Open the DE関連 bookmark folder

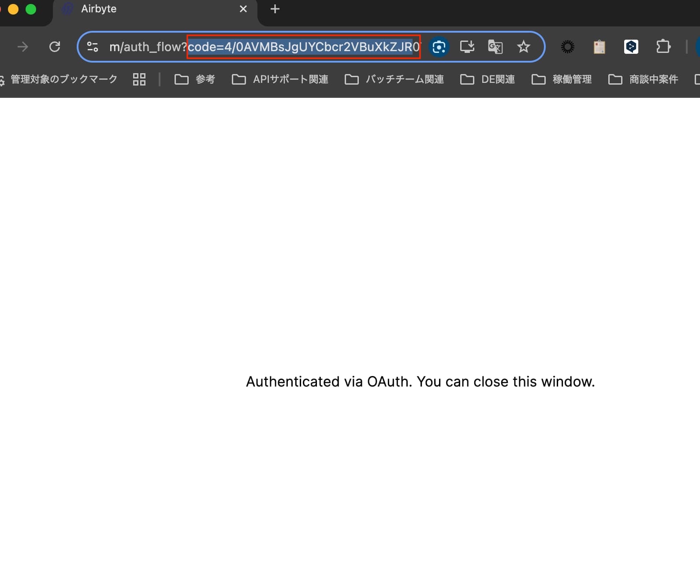coord(488,79)
